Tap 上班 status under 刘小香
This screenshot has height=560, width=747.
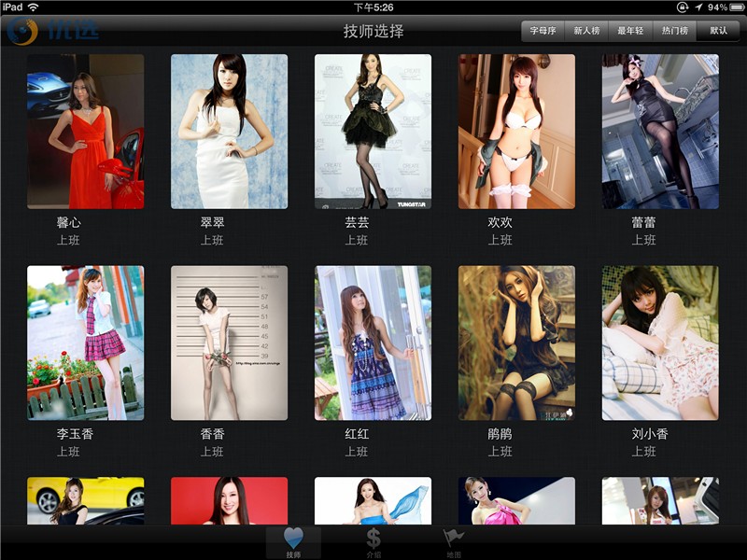(643, 452)
